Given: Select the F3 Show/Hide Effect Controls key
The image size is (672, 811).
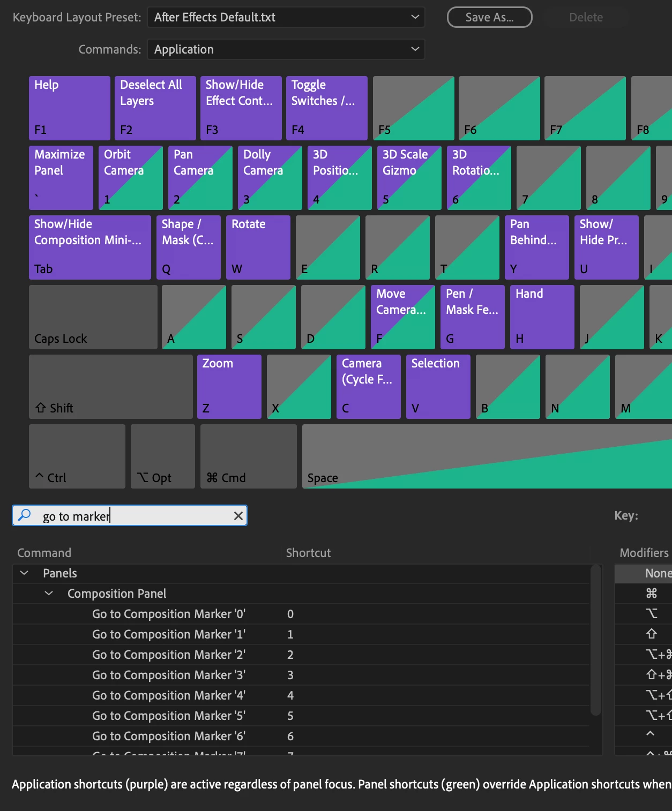Looking at the screenshot, I should click(241, 108).
